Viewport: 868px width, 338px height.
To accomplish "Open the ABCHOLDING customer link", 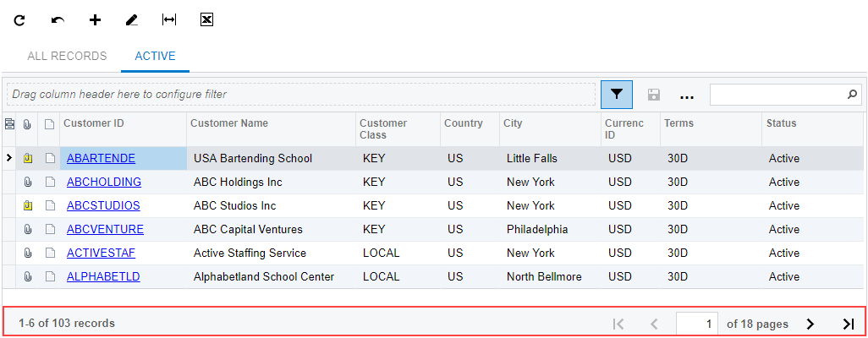I will click(104, 182).
